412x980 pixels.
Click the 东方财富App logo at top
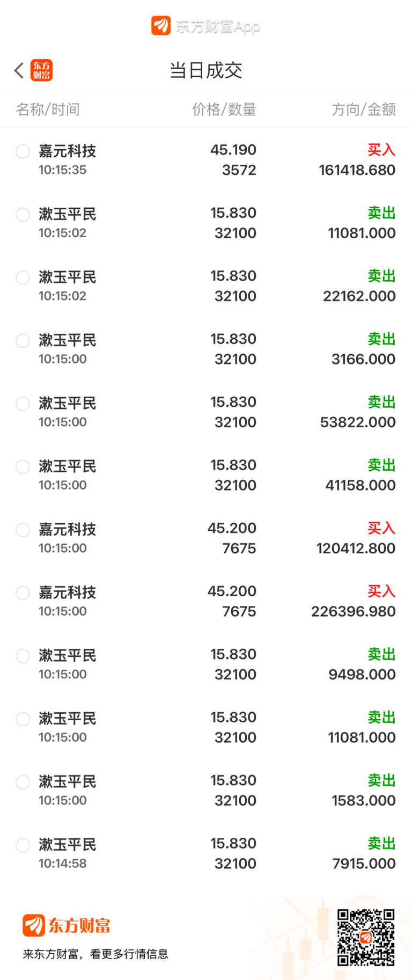[205, 26]
